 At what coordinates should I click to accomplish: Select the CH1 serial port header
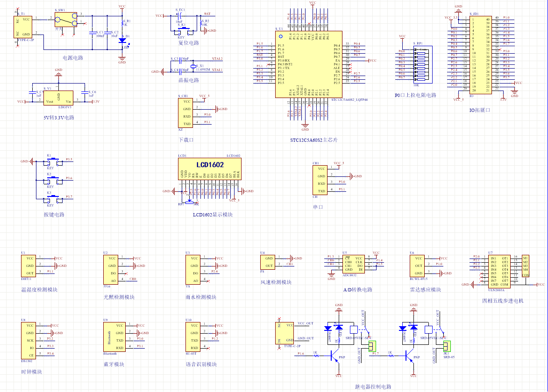[x=320, y=180]
